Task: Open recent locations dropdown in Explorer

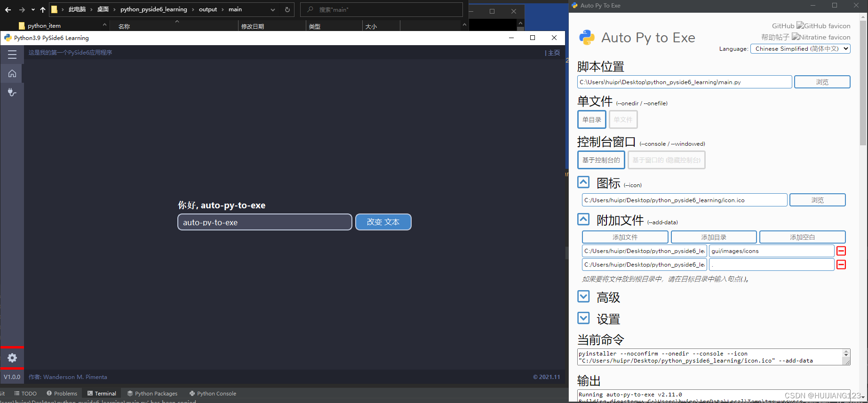Action: 32,9
